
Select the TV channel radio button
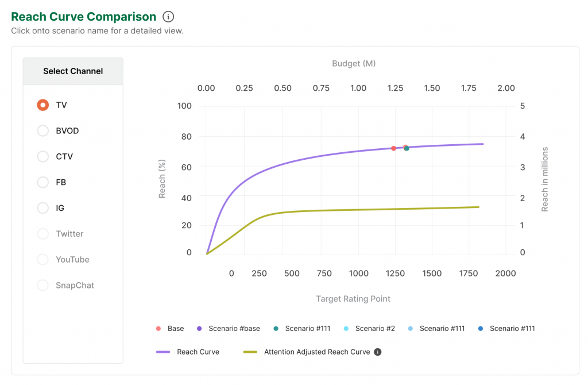pos(42,105)
